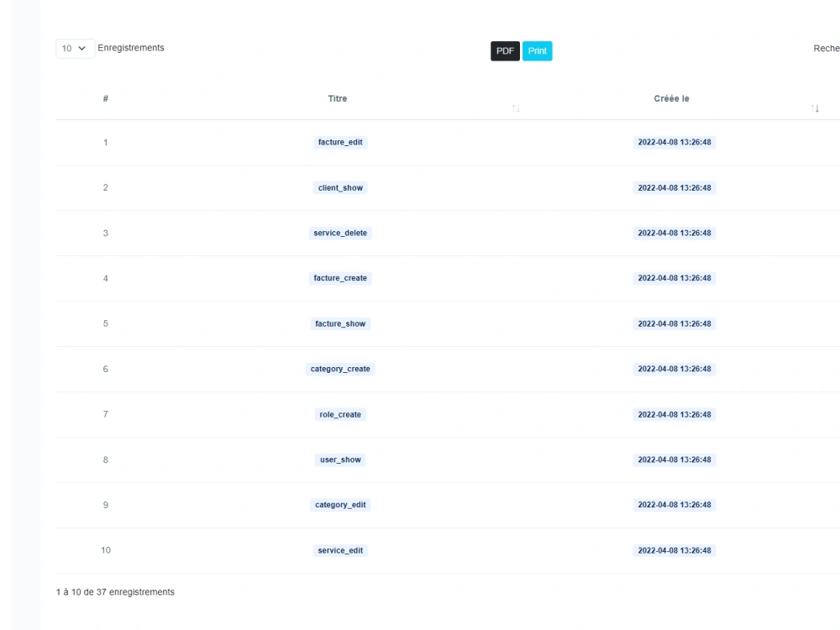
Task: Select the service_delete title badge
Action: click(340, 233)
